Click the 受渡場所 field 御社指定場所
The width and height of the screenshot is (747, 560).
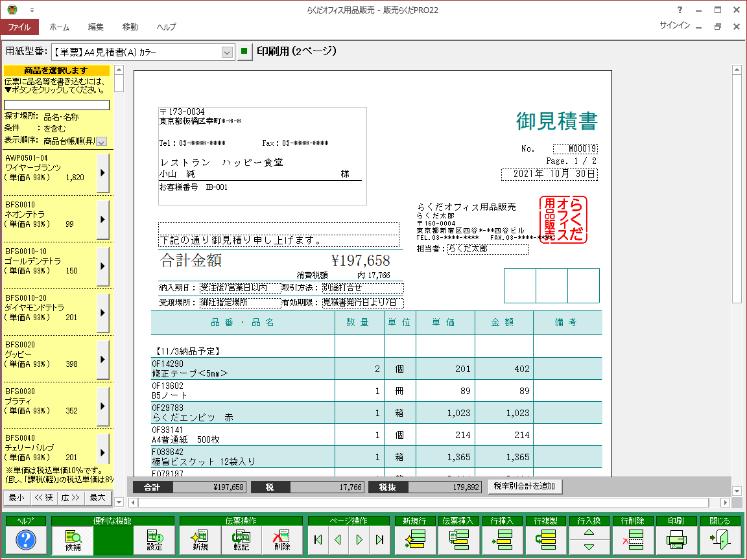pos(240,303)
